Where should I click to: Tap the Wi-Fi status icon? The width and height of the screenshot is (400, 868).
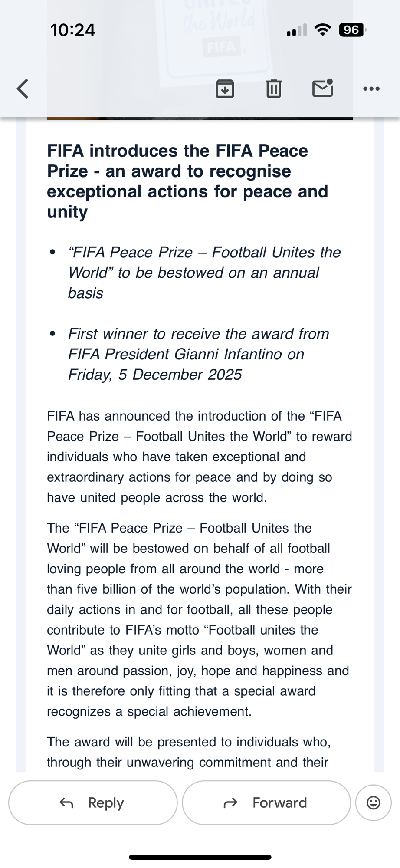point(322,30)
